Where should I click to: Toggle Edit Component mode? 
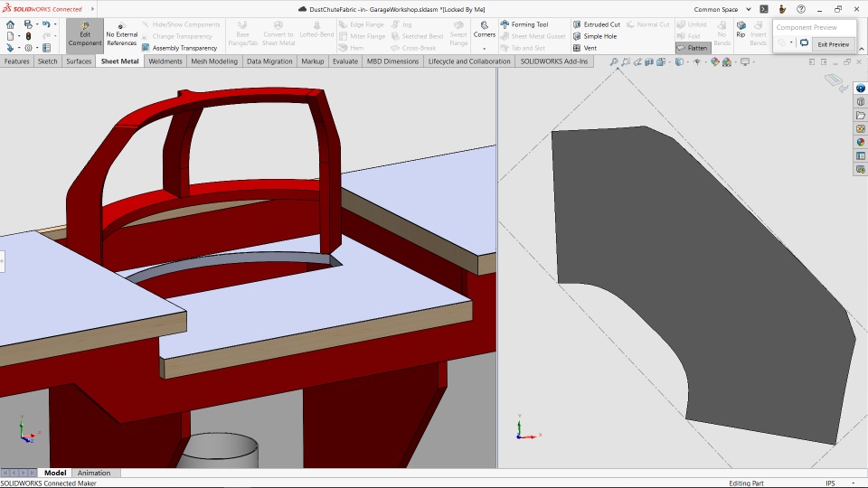click(85, 33)
